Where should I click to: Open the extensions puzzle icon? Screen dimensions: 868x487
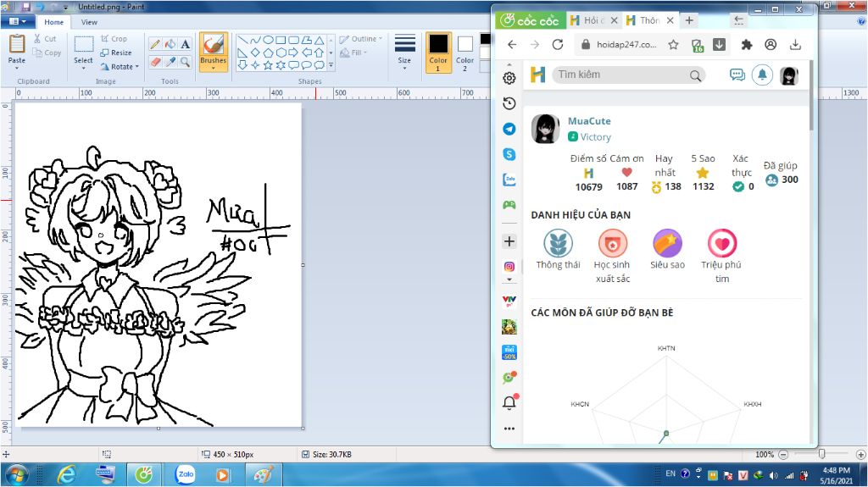[747, 45]
